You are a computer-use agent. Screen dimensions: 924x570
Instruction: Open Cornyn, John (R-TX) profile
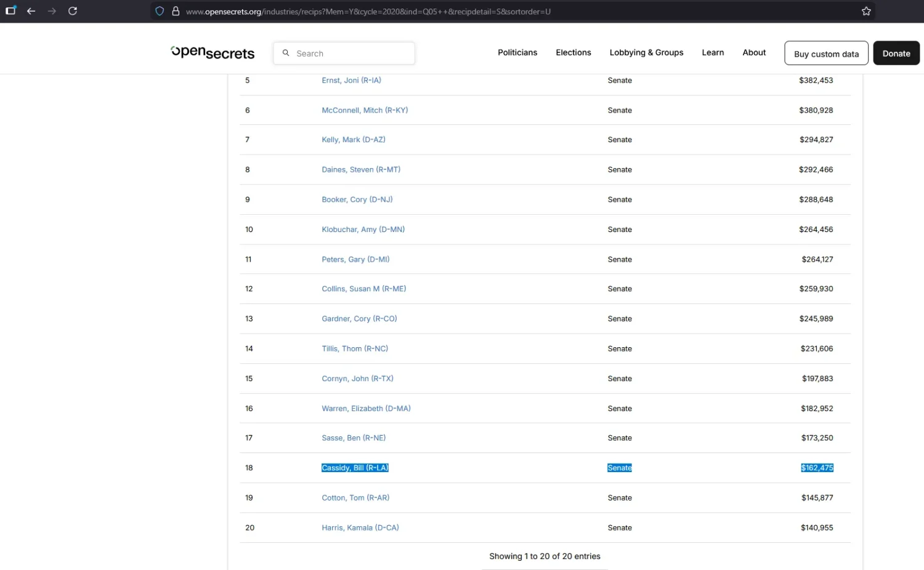pyautogui.click(x=357, y=379)
